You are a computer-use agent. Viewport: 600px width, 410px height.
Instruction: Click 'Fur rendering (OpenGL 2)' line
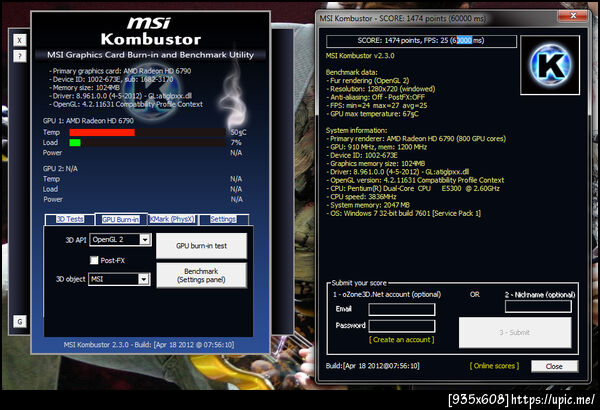pyautogui.click(x=369, y=81)
